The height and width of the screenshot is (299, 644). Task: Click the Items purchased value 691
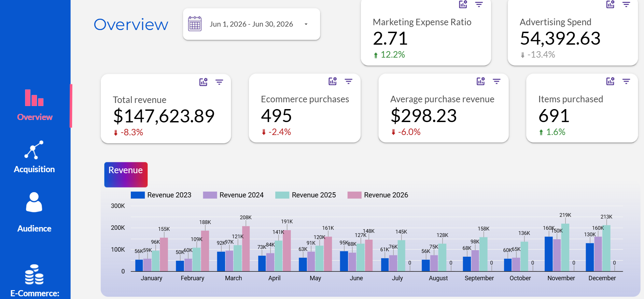pyautogui.click(x=554, y=116)
